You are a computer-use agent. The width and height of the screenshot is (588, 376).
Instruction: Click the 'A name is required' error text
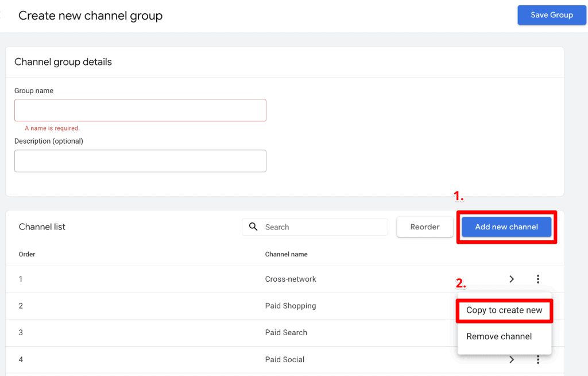52,128
